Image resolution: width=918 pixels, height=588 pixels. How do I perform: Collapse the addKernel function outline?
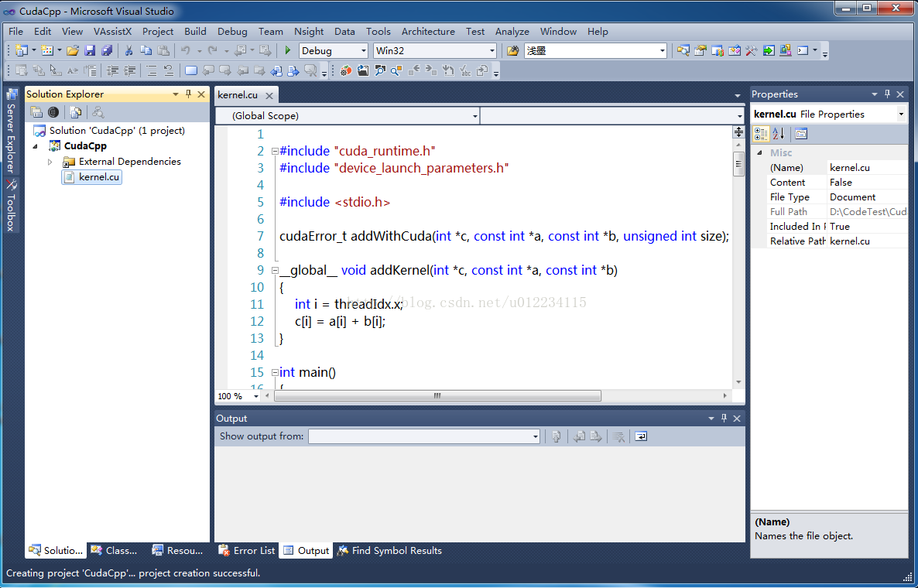pyautogui.click(x=275, y=270)
